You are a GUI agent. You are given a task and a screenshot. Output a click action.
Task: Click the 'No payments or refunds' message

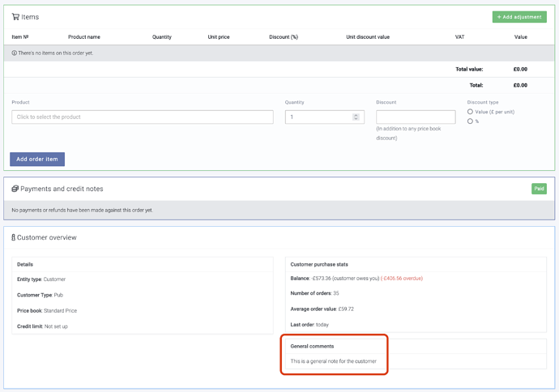pos(83,211)
